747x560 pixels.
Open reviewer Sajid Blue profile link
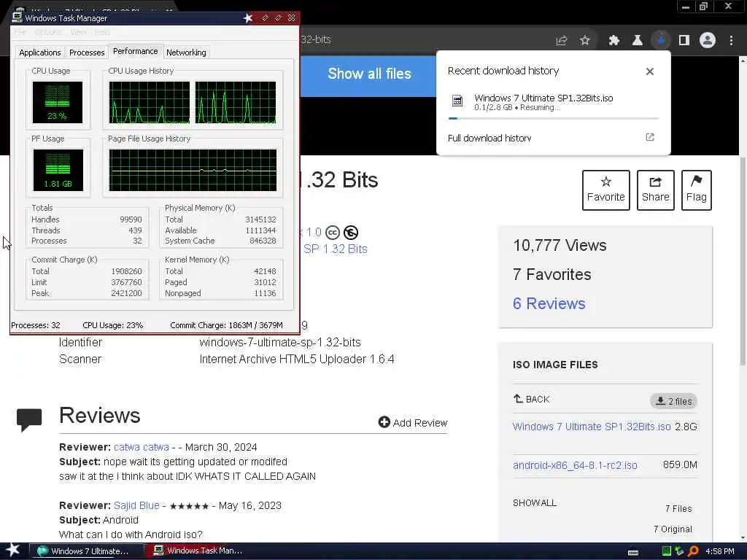pos(136,505)
